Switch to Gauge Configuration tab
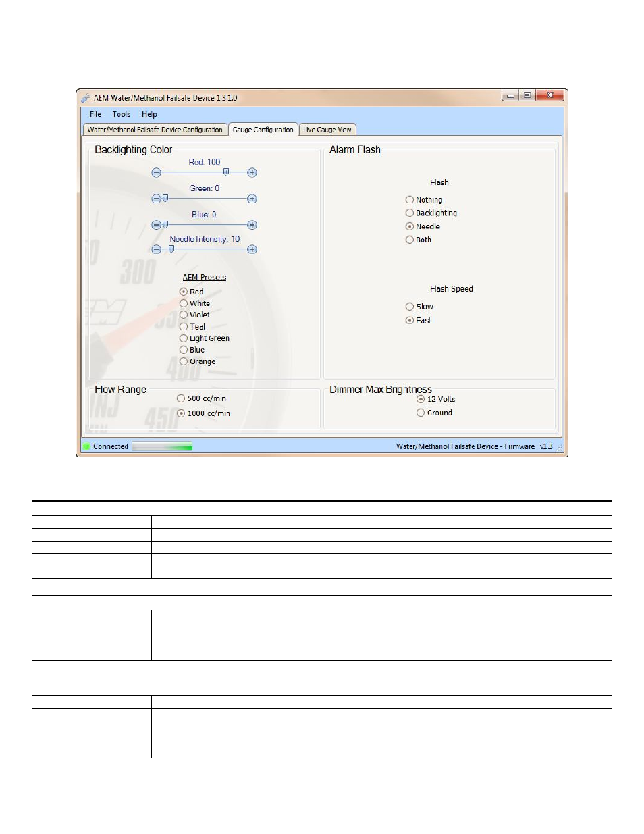 pyautogui.click(x=263, y=130)
